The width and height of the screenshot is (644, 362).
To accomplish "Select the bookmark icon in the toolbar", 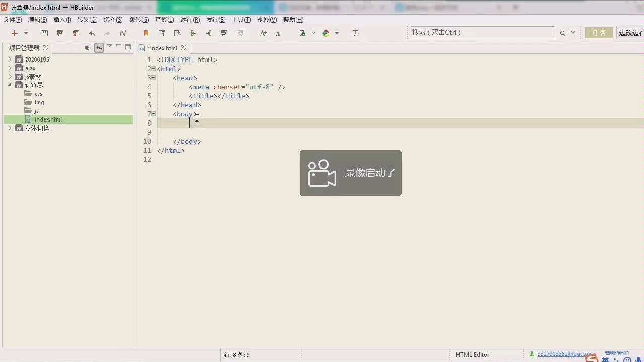I will 146,32.
